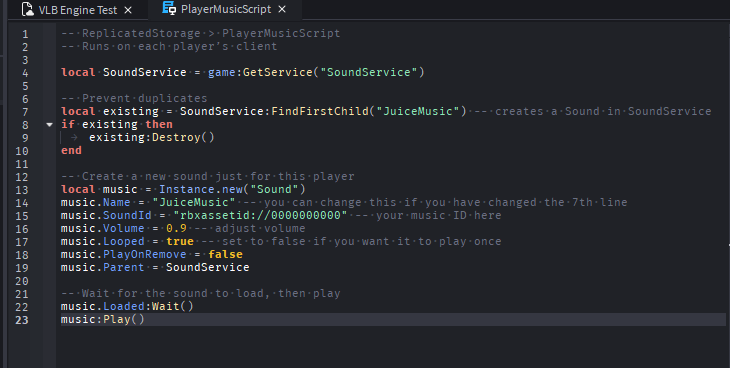Switch to the PlayerMusicScript tab
Screen dimensions: 730x368
[225, 9]
